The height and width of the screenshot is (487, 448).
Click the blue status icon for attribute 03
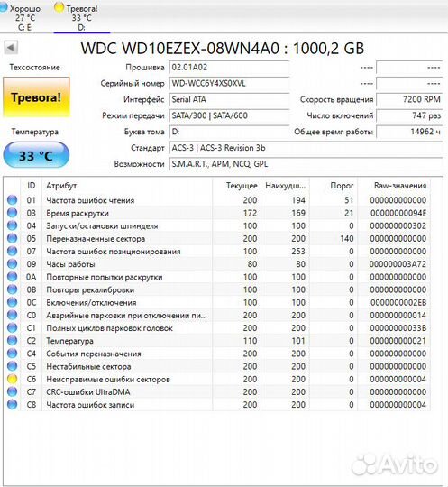coord(12,213)
